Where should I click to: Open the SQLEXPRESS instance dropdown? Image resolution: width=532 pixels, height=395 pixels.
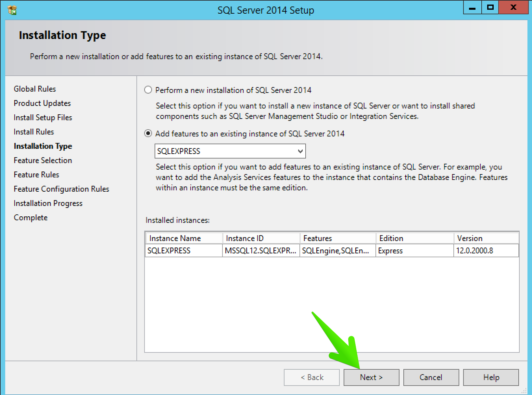click(230, 151)
